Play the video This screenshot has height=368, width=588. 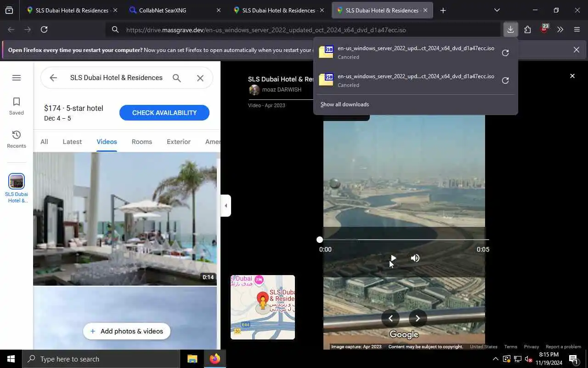[x=393, y=258]
